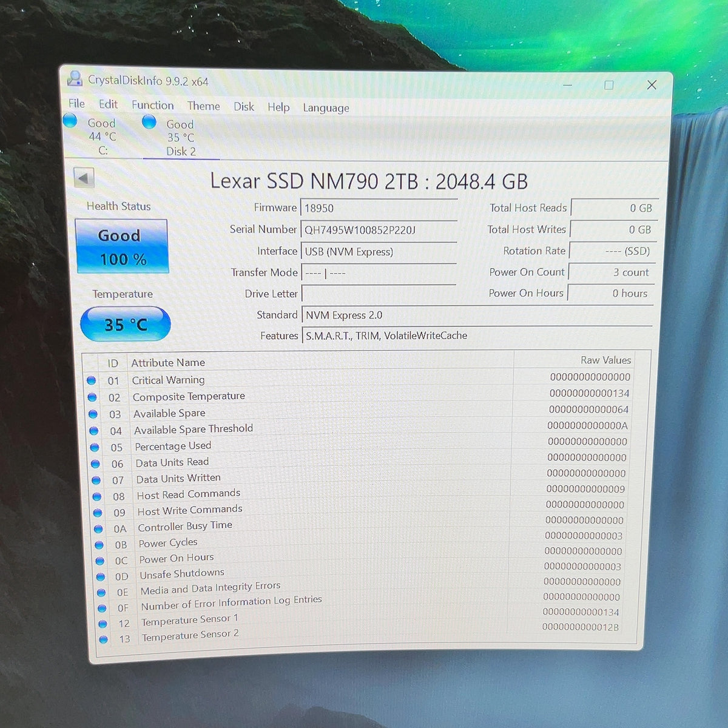Click the Standard field NVM Express 2.0
The width and height of the screenshot is (728, 728).
[x=477, y=315]
